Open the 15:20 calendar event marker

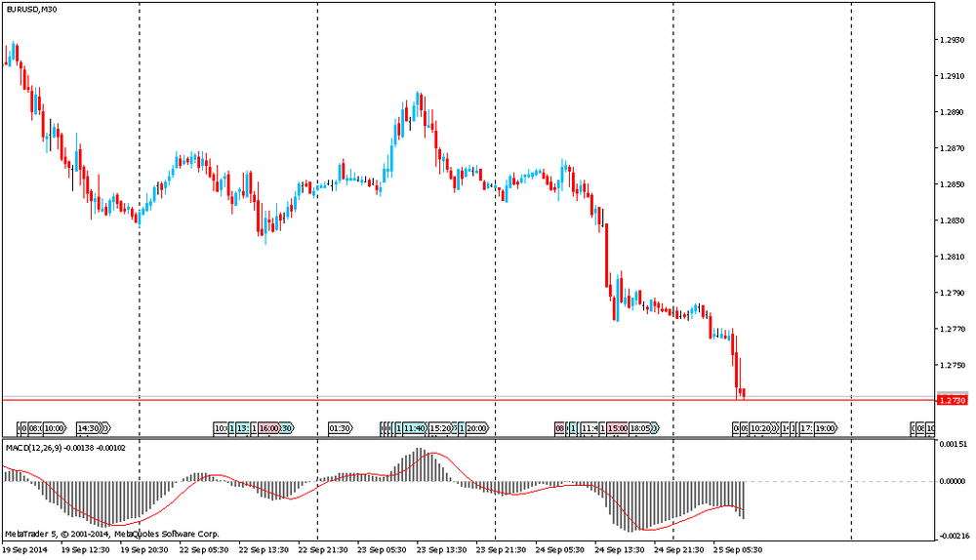[x=439, y=428]
